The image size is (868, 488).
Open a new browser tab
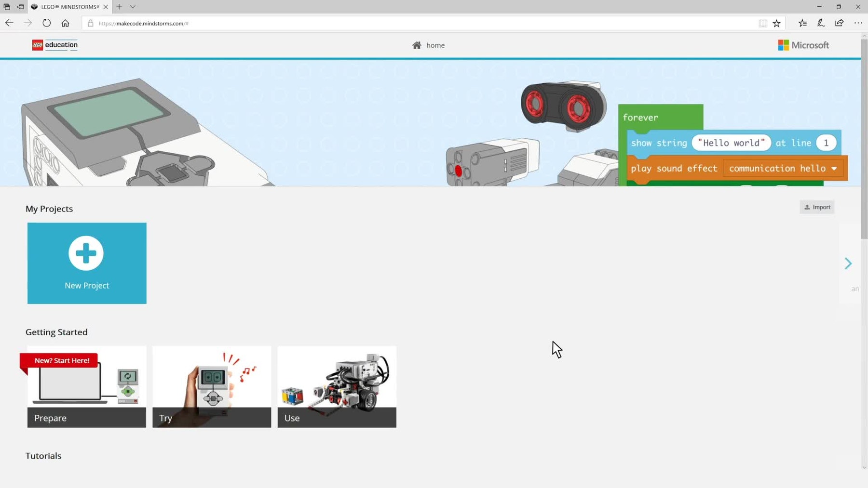point(119,7)
